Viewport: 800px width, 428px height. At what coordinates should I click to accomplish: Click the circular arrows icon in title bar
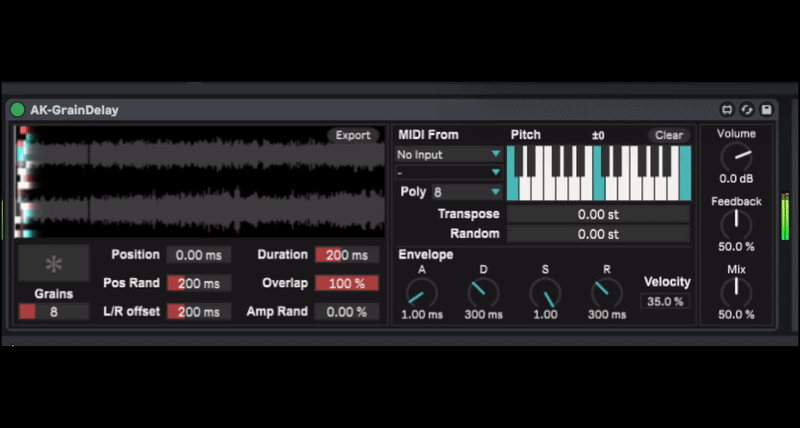tap(747, 109)
